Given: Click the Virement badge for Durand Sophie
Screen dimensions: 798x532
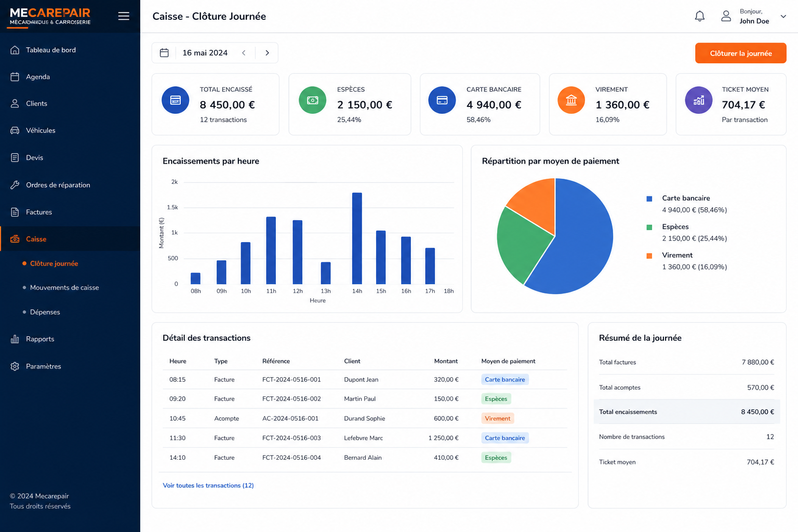Looking at the screenshot, I should click(498, 418).
